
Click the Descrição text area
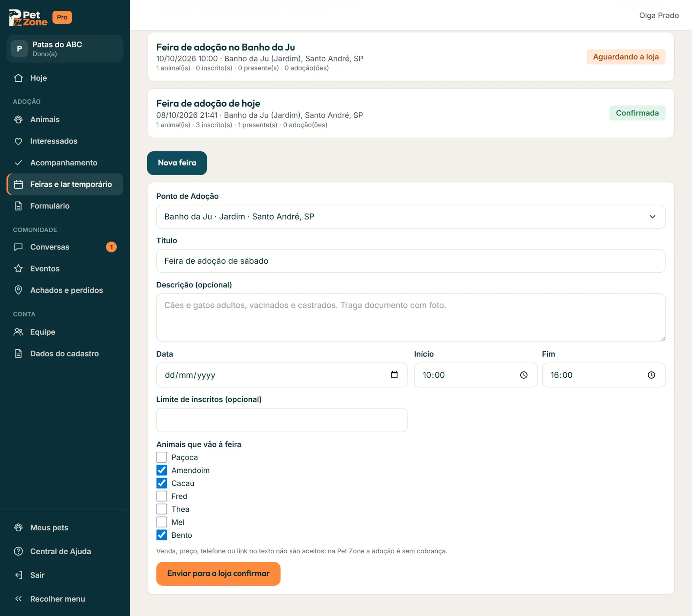click(410, 318)
